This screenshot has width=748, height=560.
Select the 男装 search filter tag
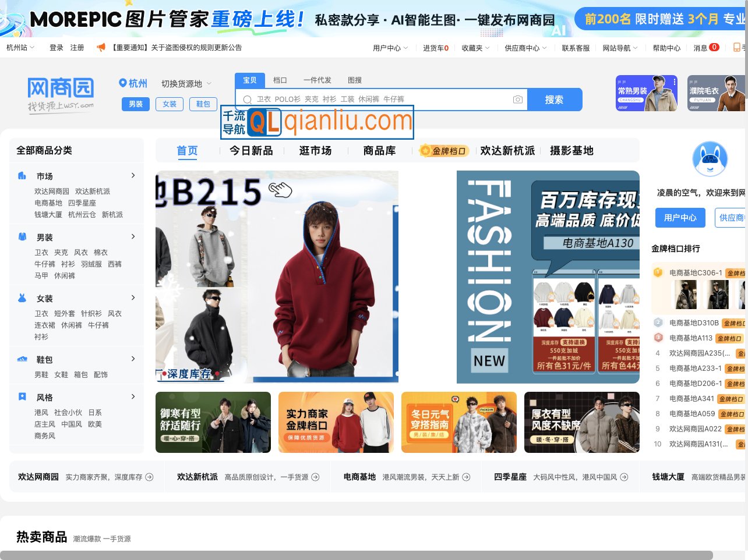[136, 104]
